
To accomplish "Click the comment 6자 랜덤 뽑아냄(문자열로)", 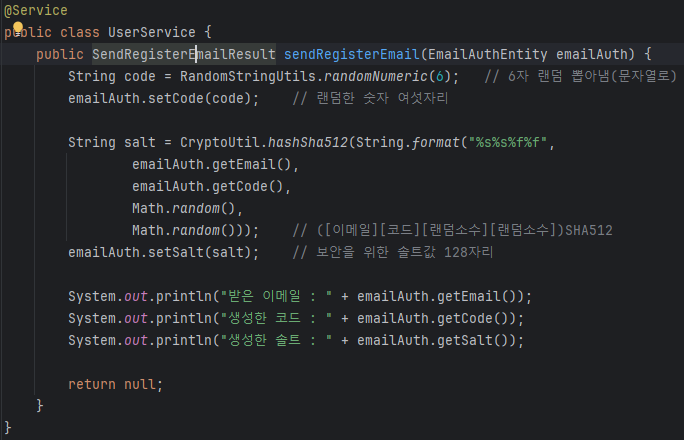I will pos(581,77).
